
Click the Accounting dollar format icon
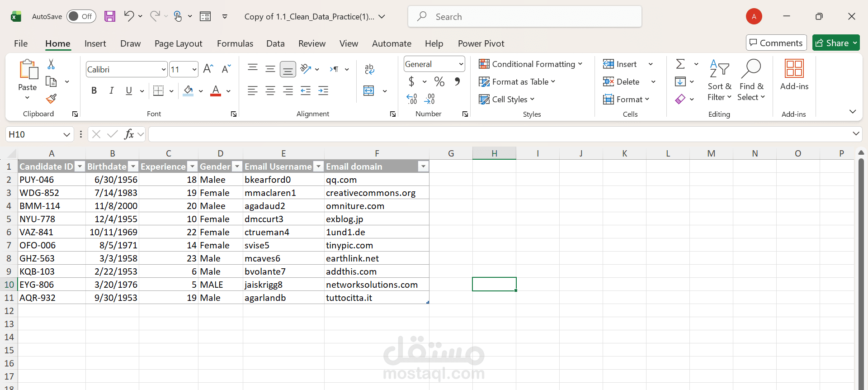pos(411,81)
